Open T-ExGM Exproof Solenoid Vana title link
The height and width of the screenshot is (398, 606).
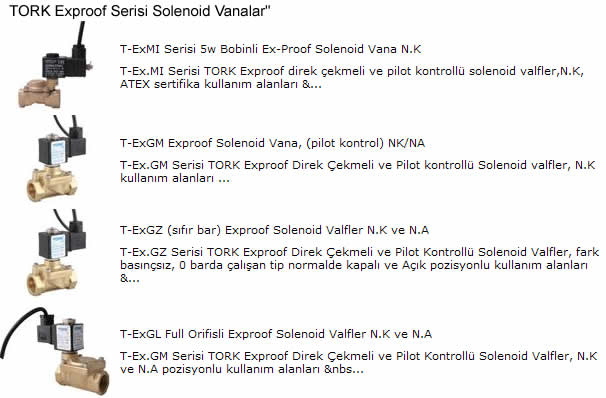click(x=272, y=143)
